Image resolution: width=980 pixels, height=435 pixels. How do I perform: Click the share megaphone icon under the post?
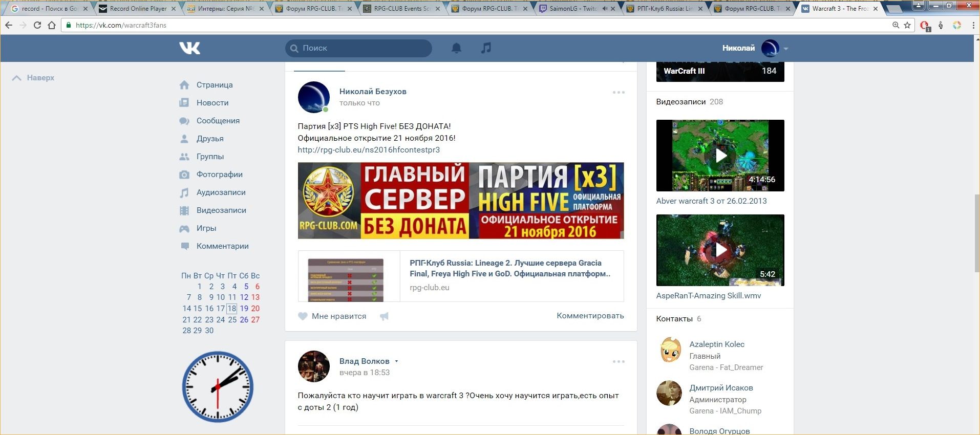[x=385, y=316]
